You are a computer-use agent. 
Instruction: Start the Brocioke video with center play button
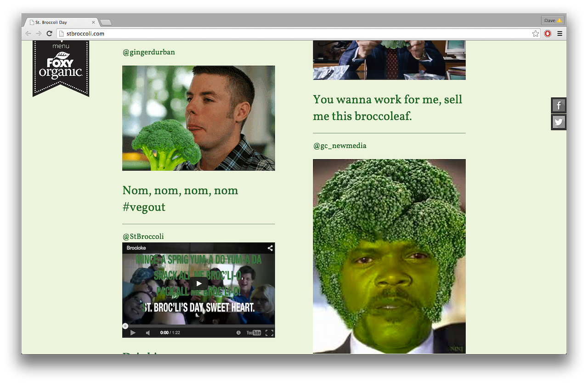point(198,284)
